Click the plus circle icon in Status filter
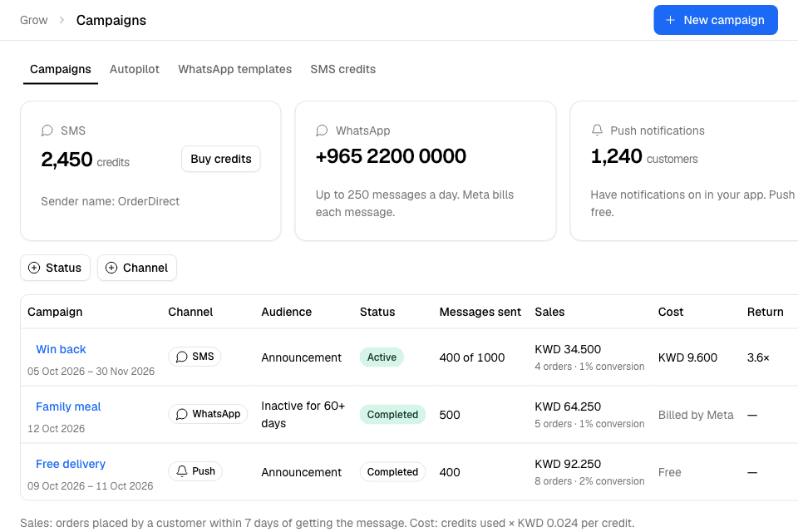This screenshot has height=532, width=798. 34,268
